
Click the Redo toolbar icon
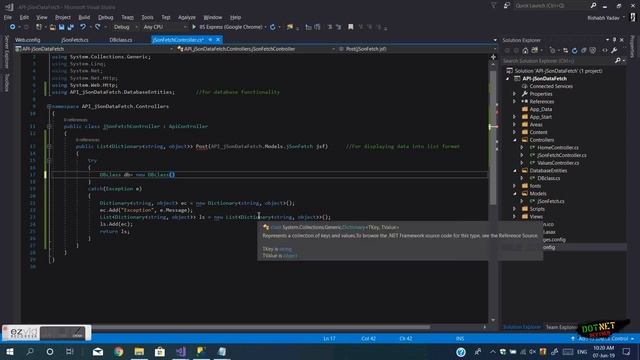pyautogui.click(x=98, y=27)
